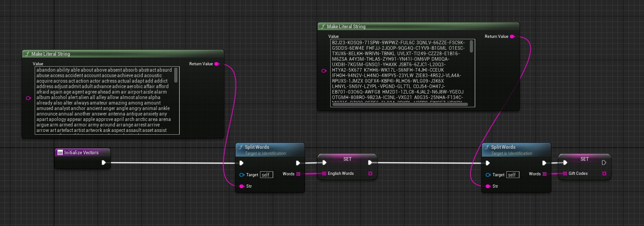Viewport: 644px width, 226px height.
Task: Click Gift Codes SET array output pin
Action: tap(604, 173)
